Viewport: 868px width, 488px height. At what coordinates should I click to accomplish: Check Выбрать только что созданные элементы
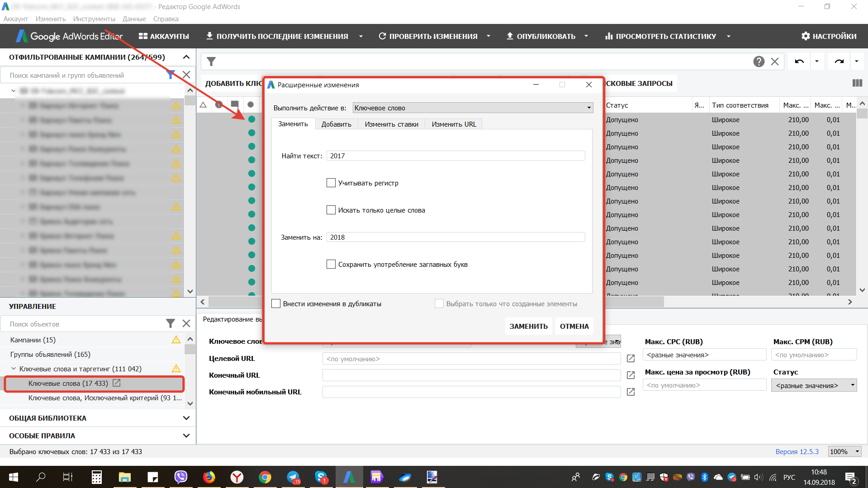439,303
